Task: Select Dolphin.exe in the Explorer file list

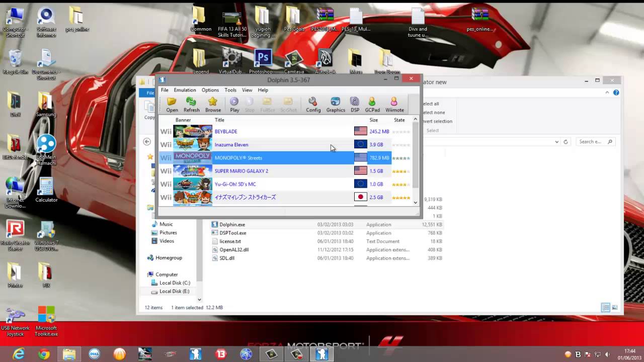Action: pos(232,224)
